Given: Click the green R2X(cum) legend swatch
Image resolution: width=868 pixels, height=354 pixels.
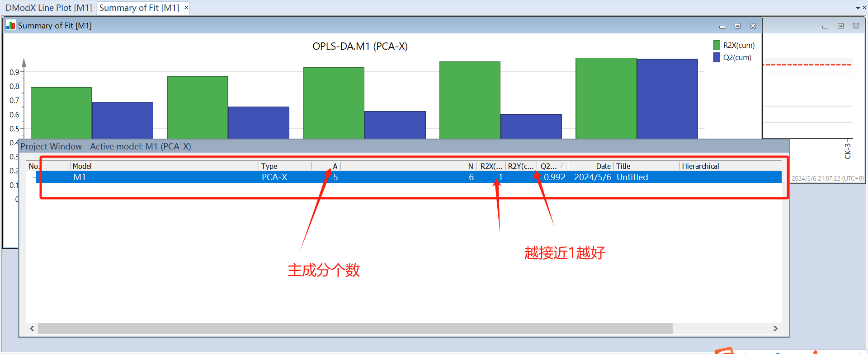Looking at the screenshot, I should 717,45.
